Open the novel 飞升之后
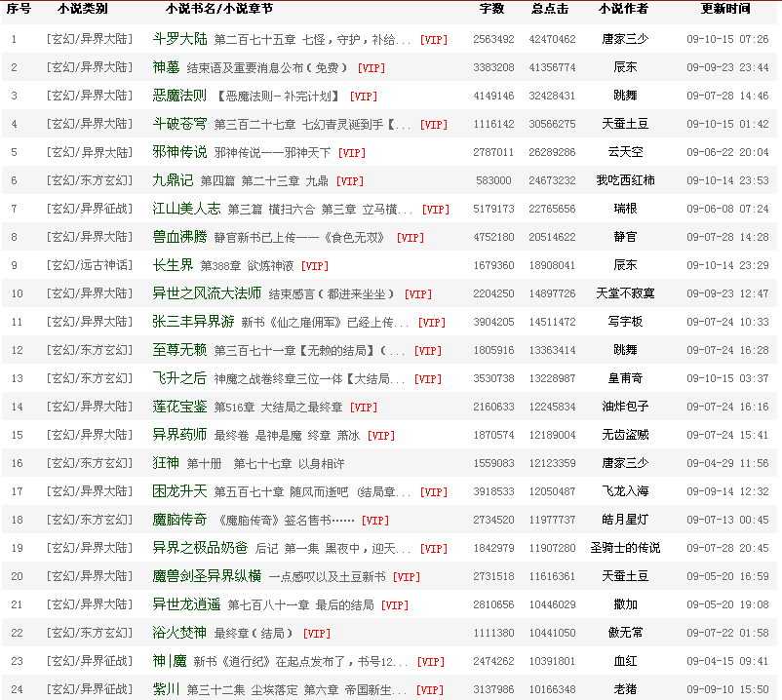 click(x=179, y=378)
